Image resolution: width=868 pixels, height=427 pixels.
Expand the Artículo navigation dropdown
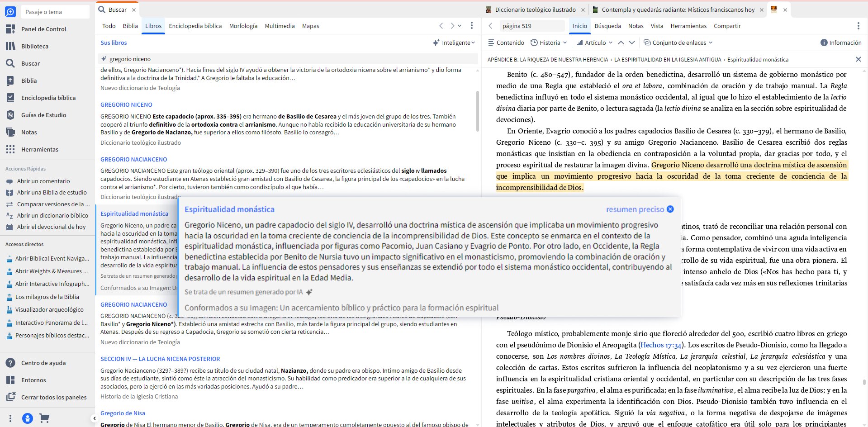point(595,43)
